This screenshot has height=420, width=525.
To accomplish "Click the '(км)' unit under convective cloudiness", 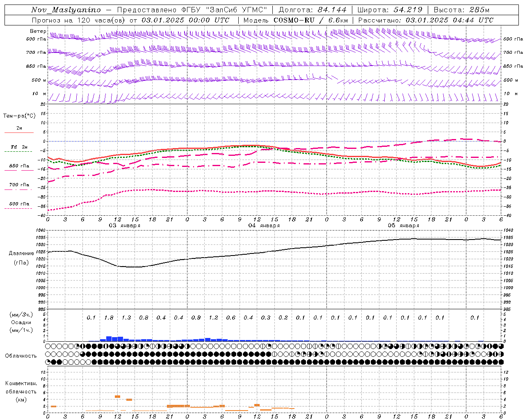I will coord(21,399).
